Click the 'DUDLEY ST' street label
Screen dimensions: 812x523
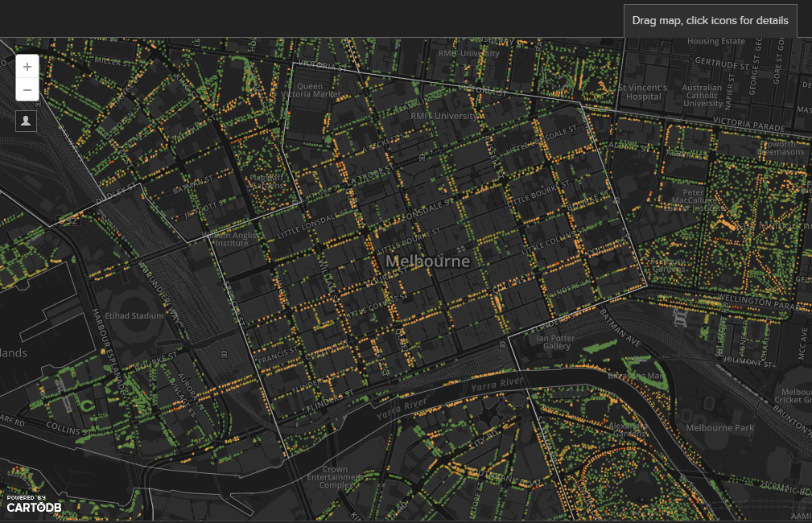tap(117, 193)
